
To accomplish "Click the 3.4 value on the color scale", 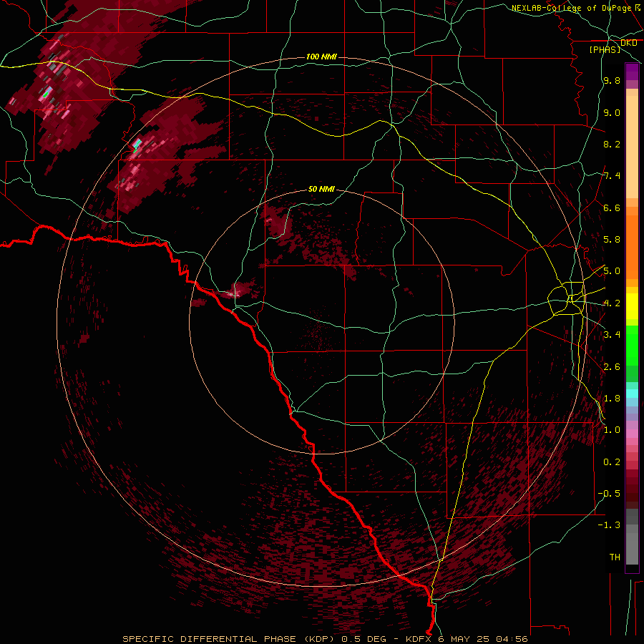I will [612, 335].
